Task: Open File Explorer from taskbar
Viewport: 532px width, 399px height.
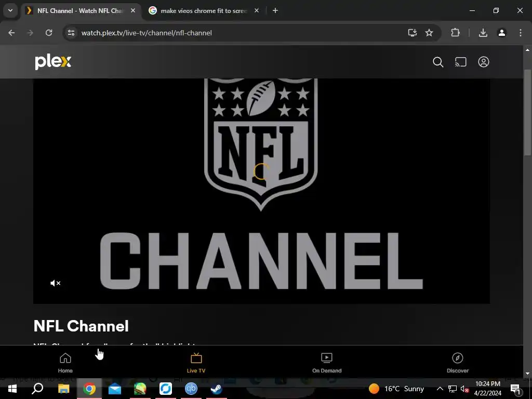Action: coord(63,389)
